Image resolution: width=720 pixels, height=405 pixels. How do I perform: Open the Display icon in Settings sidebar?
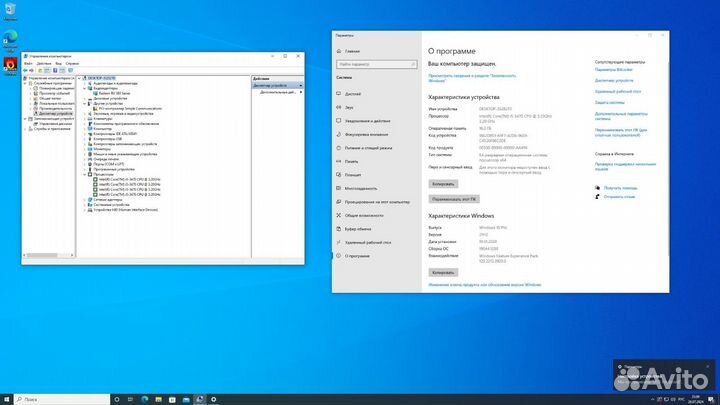tap(338, 94)
